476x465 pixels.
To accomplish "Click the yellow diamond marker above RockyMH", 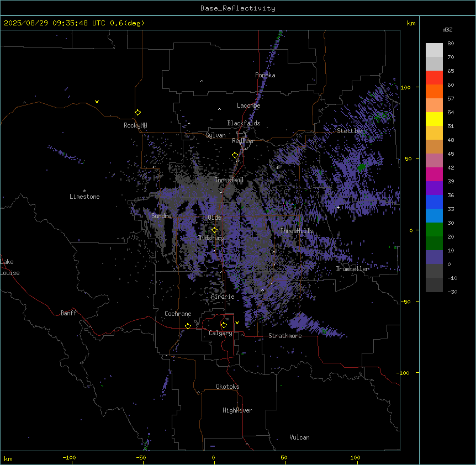I will [137, 113].
